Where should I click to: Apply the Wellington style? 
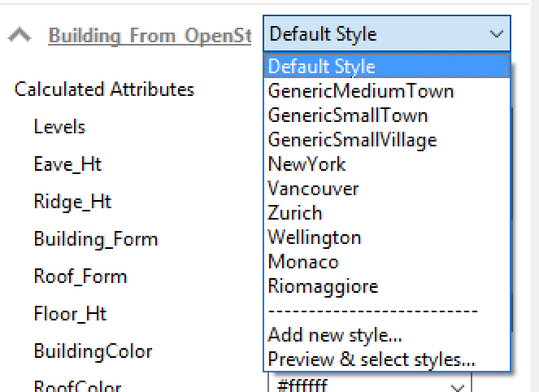point(314,237)
